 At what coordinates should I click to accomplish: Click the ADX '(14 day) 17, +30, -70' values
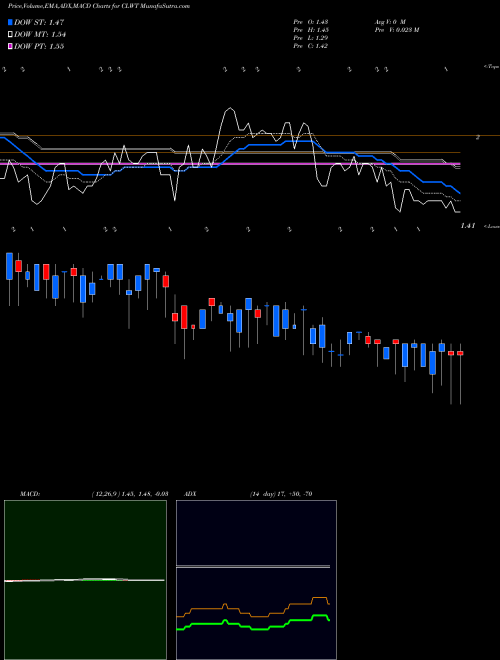point(281,494)
